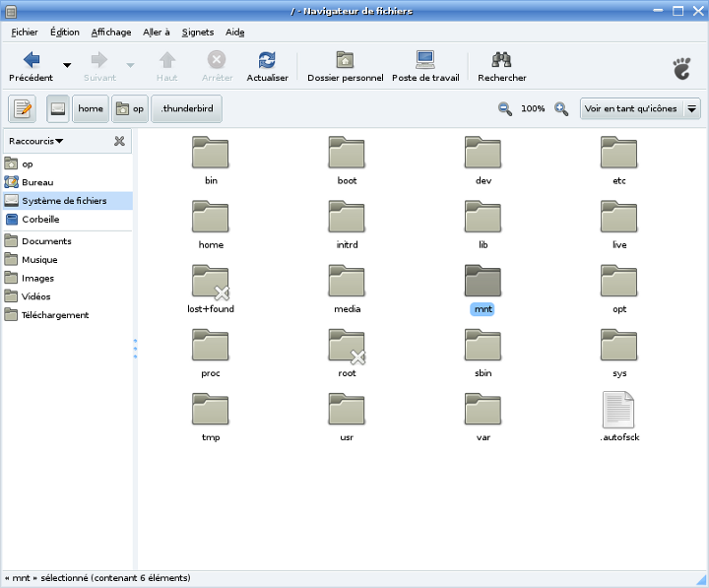Click the Rechercher binoculars icon

pyautogui.click(x=501, y=60)
